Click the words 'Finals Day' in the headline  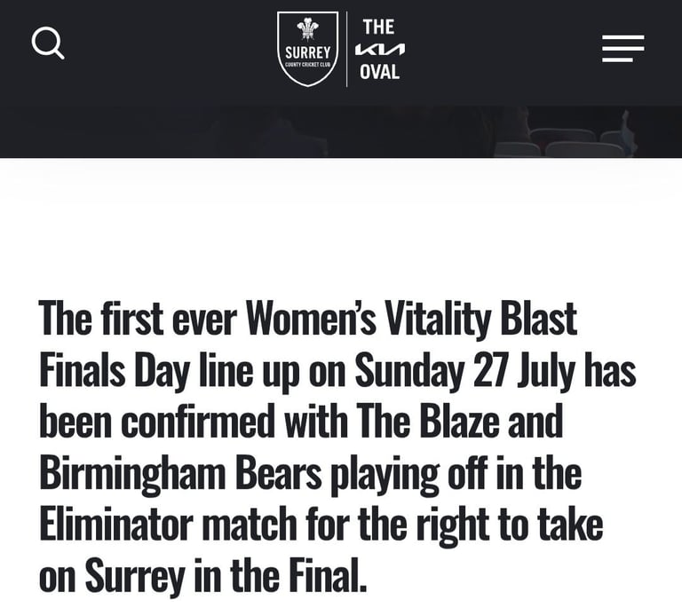tap(115, 369)
